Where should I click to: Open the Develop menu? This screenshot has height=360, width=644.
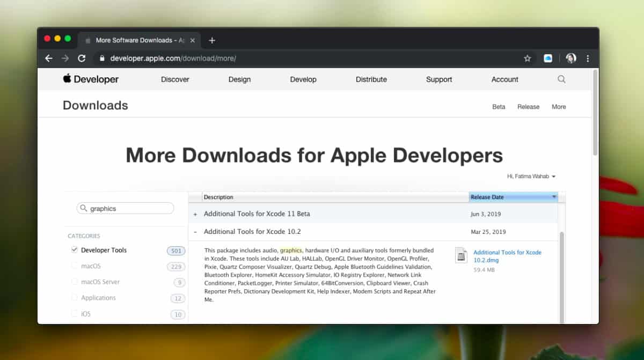click(303, 79)
